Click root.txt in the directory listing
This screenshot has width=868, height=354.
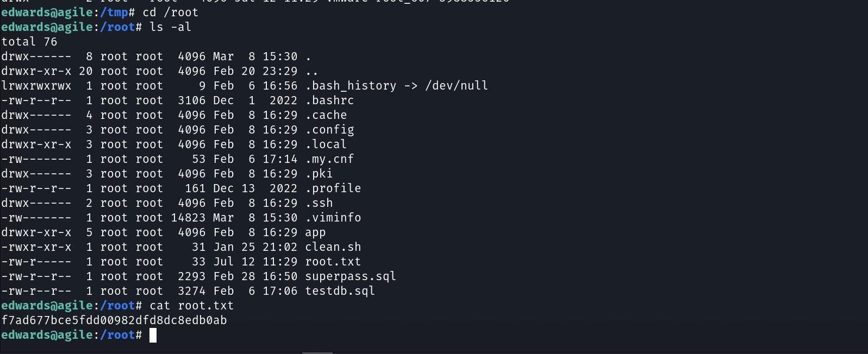click(x=333, y=262)
